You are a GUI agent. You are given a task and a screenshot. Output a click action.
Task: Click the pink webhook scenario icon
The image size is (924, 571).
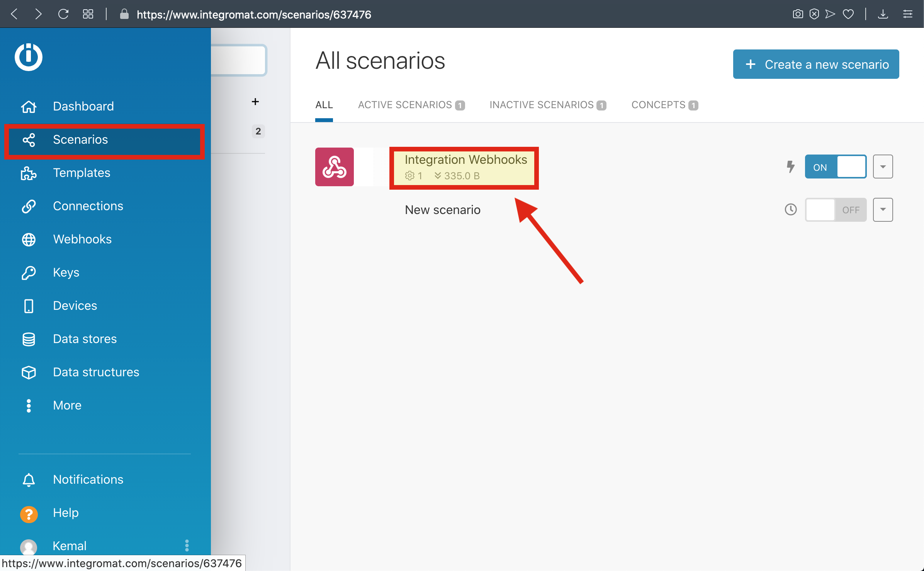point(334,167)
